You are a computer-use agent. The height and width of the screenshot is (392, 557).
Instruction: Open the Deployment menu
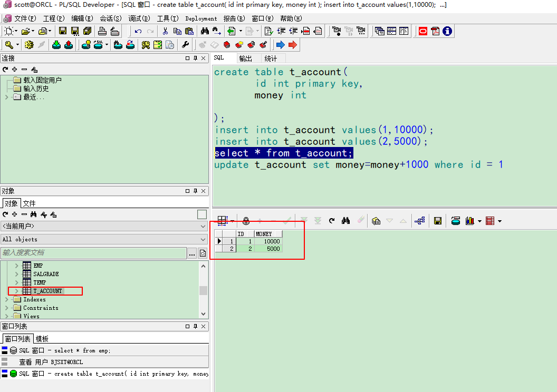click(201, 18)
